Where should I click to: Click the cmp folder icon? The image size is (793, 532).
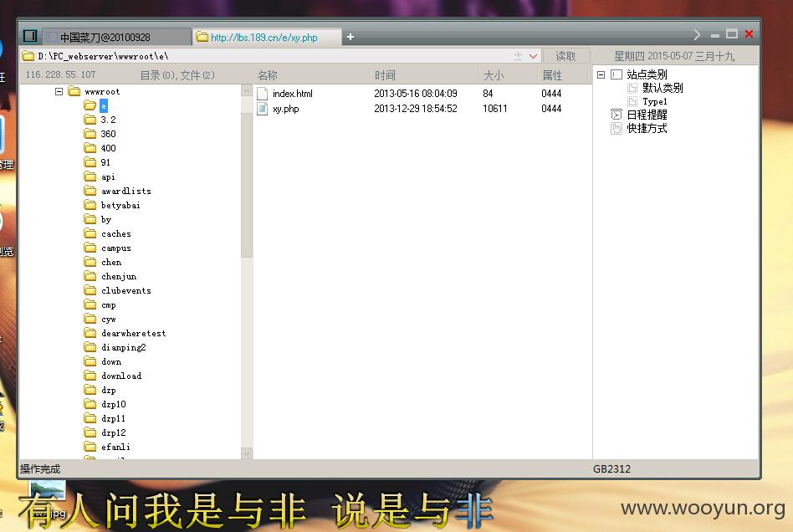90,304
